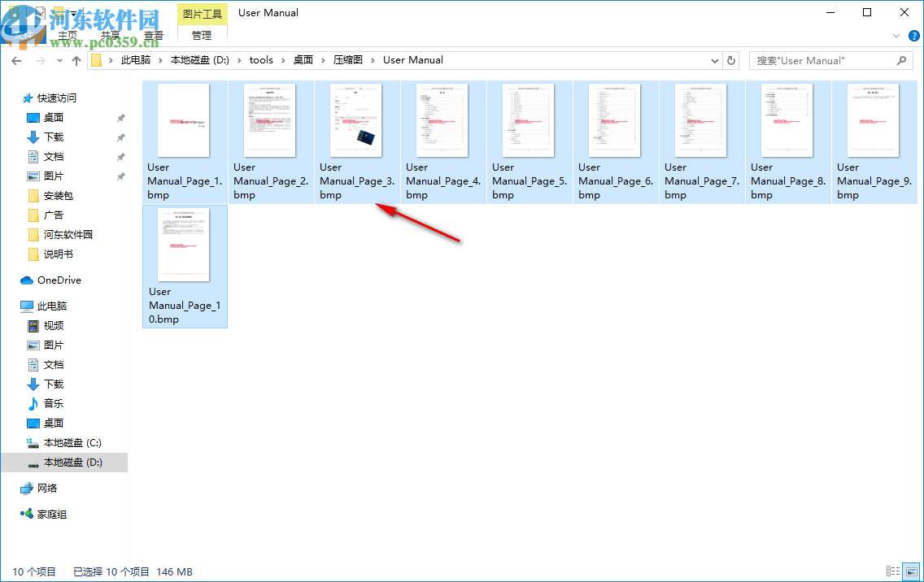Click the Back navigation arrow
Screen dimensions: 924x582
click(16, 60)
